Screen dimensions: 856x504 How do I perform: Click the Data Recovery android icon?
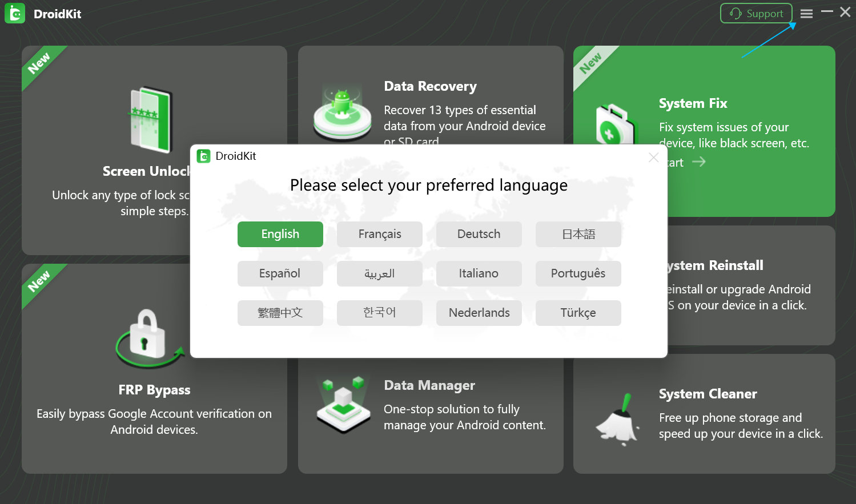[x=342, y=112]
